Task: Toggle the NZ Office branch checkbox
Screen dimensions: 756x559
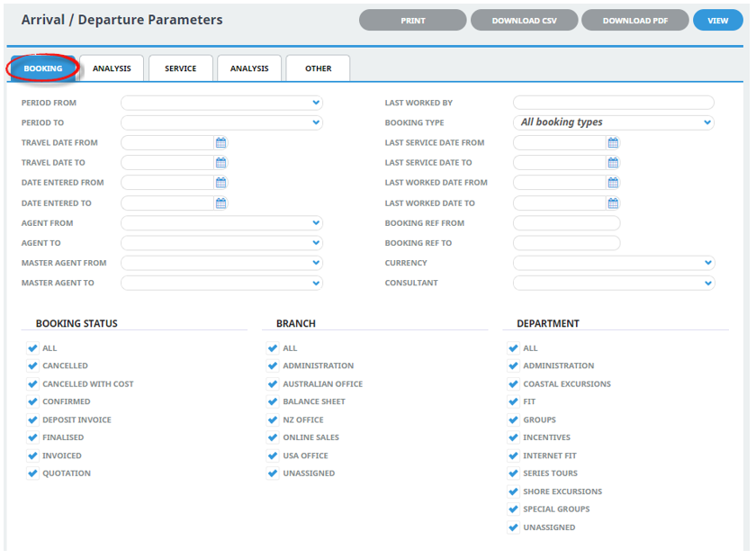Action: point(273,420)
